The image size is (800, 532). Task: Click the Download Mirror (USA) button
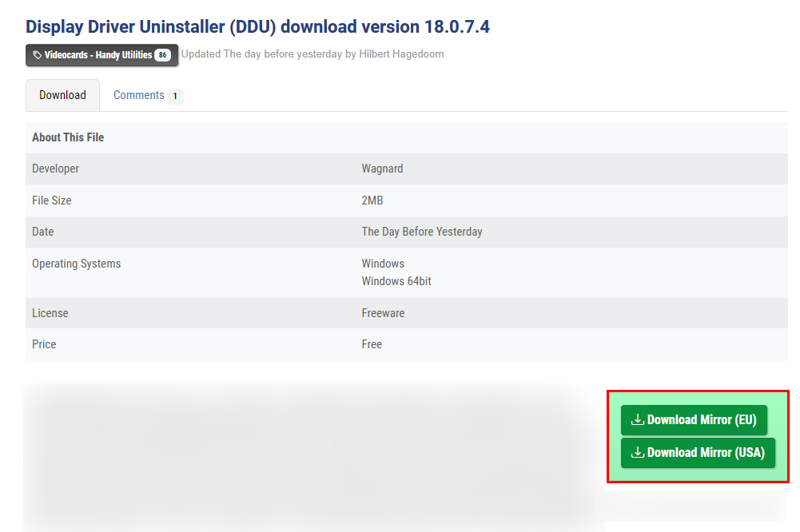coord(698,452)
